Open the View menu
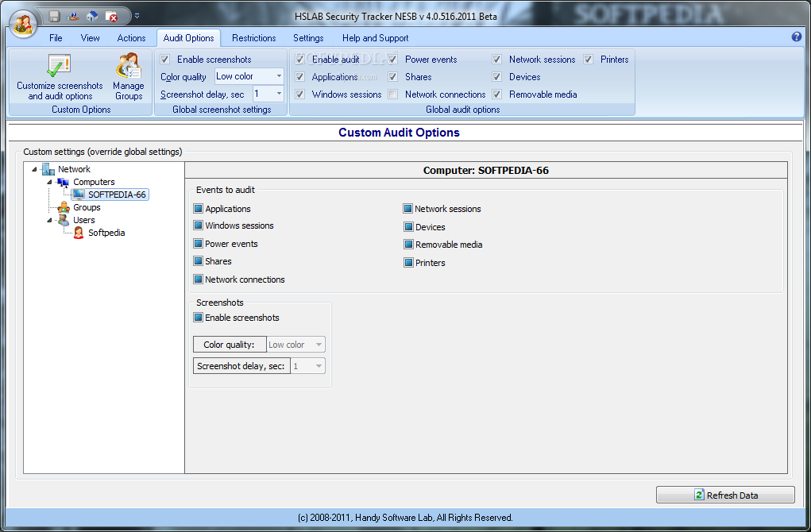The image size is (811, 532). pos(90,38)
